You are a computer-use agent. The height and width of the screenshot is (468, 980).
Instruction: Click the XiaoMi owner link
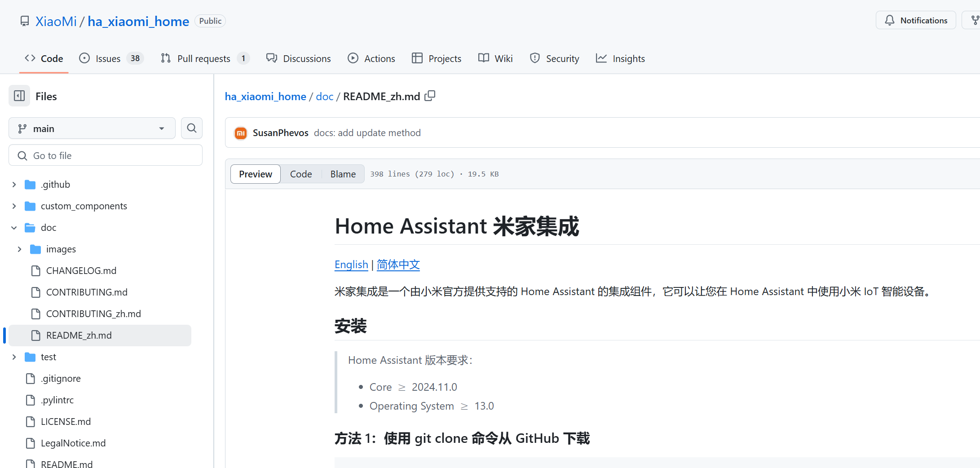coord(56,21)
